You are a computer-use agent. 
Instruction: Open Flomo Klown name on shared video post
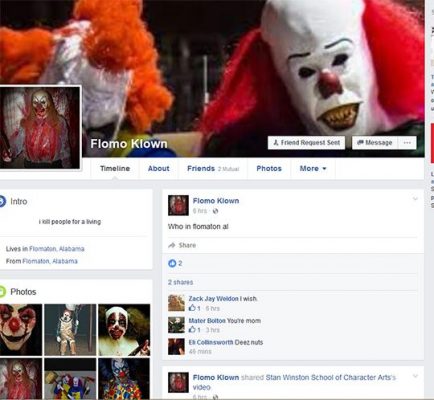(x=216, y=377)
